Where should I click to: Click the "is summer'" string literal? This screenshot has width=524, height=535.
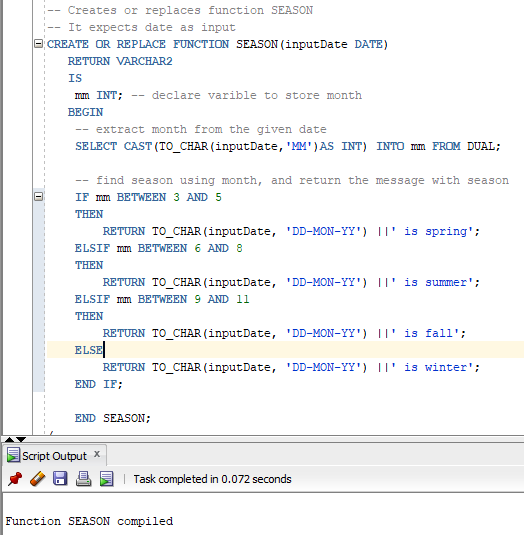pos(439,283)
